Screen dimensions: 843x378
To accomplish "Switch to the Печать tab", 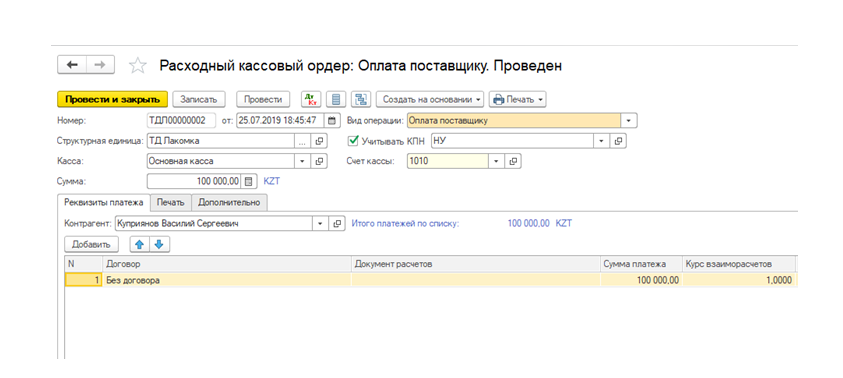I will tap(170, 202).
